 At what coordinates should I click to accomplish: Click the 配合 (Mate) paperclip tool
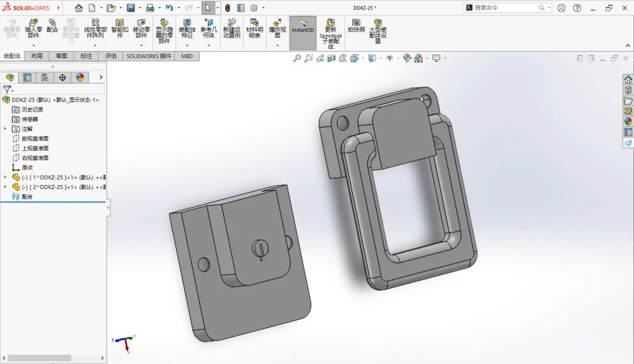coord(52,25)
